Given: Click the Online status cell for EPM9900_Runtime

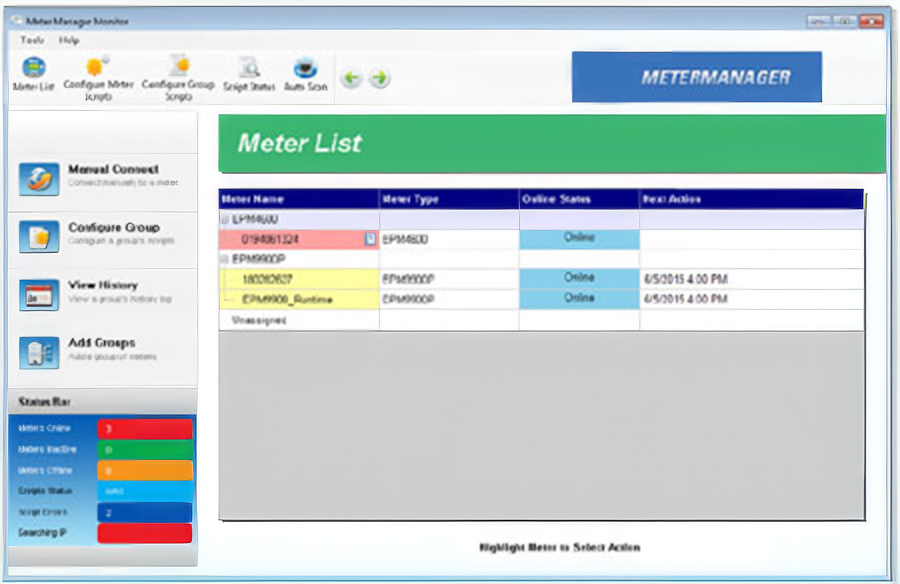Looking at the screenshot, I should (x=580, y=300).
